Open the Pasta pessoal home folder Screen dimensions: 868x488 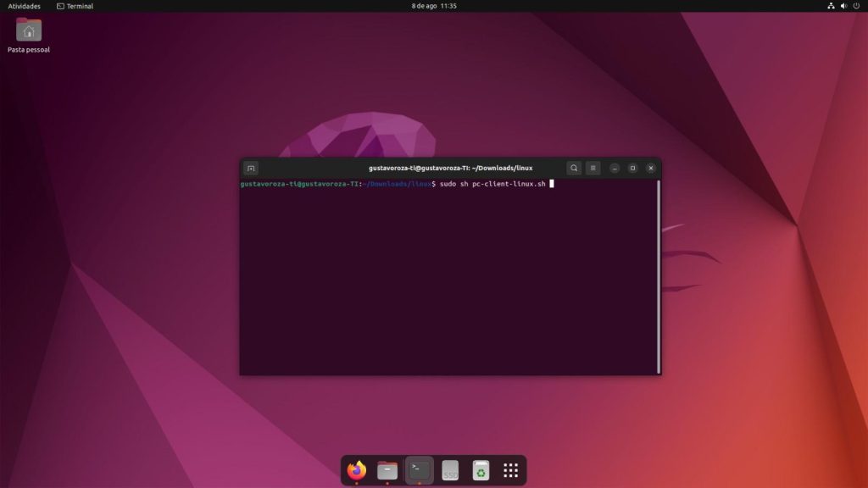click(29, 30)
